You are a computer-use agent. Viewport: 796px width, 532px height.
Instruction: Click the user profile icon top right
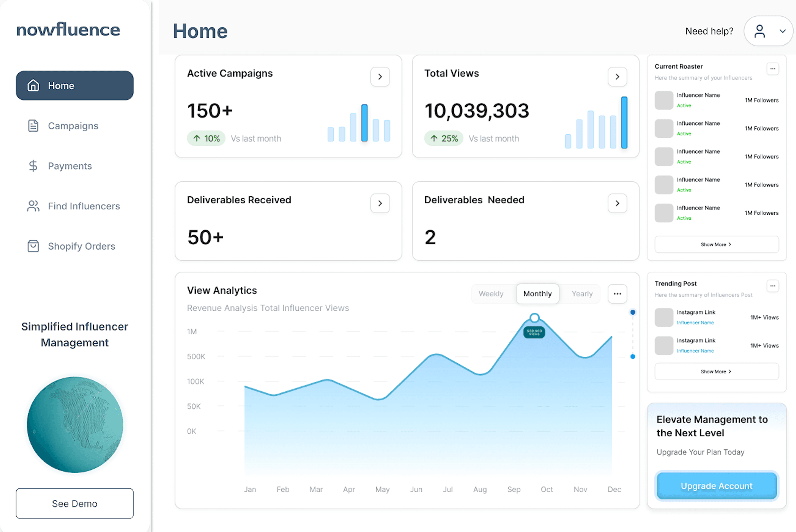tap(760, 31)
